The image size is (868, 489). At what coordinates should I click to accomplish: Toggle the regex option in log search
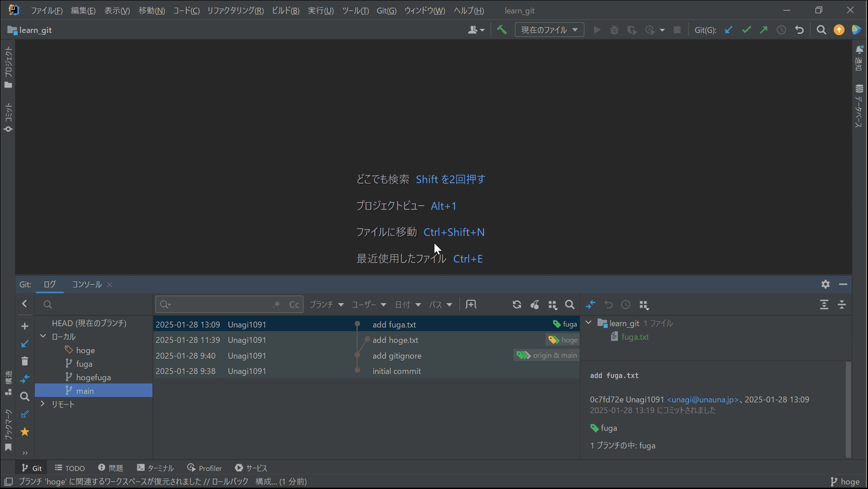[x=277, y=304]
